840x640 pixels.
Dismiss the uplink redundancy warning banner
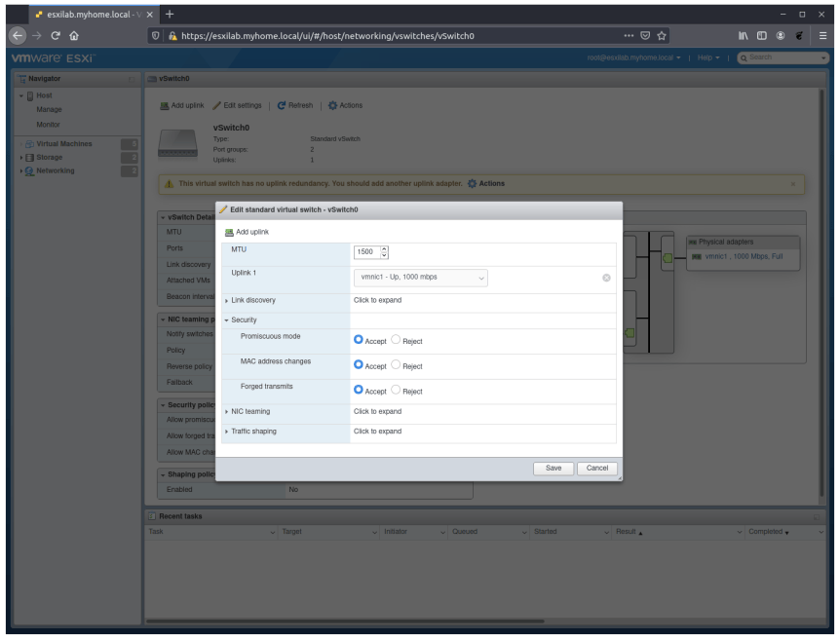click(x=793, y=184)
